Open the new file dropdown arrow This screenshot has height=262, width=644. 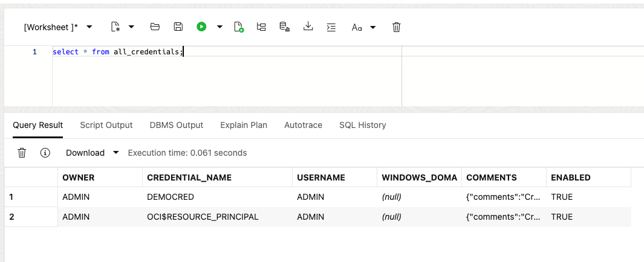pos(131,27)
